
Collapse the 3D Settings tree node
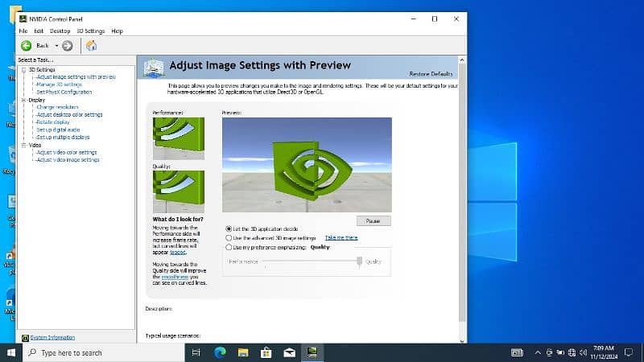23,70
